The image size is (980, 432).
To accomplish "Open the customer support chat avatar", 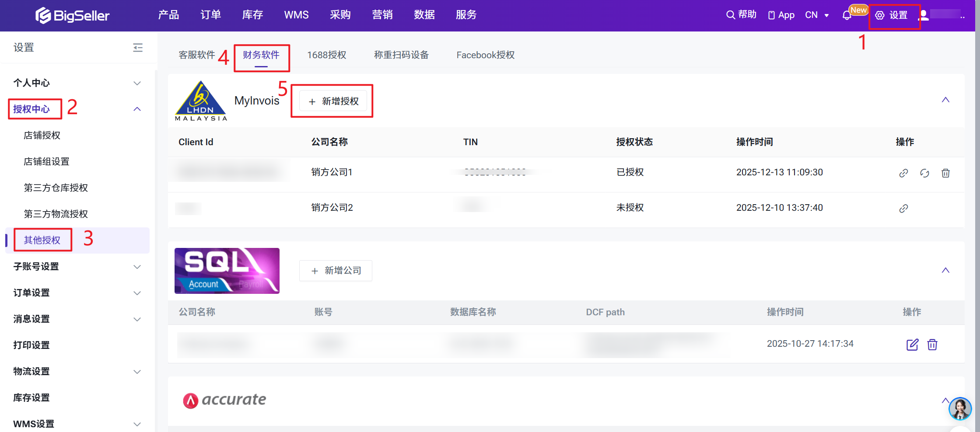I will point(960,409).
